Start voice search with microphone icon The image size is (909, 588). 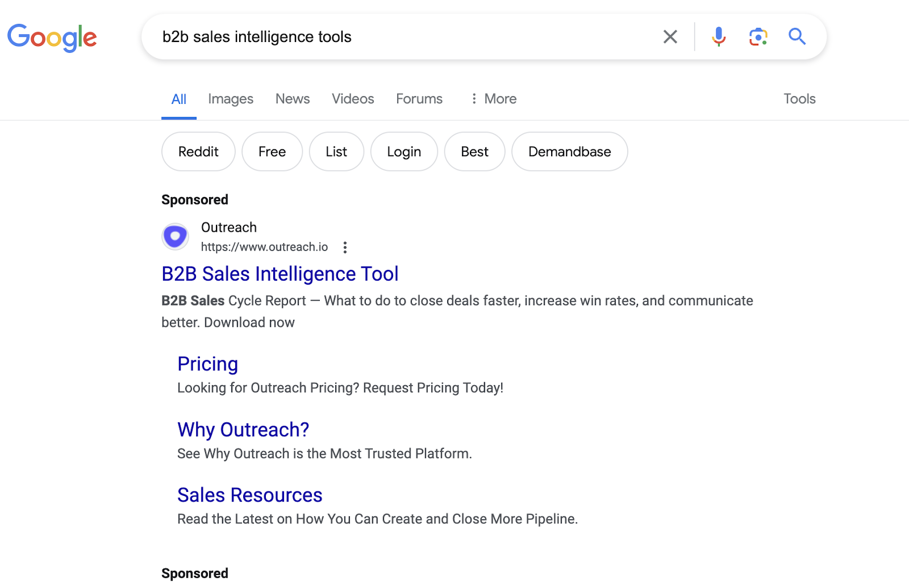click(x=719, y=37)
